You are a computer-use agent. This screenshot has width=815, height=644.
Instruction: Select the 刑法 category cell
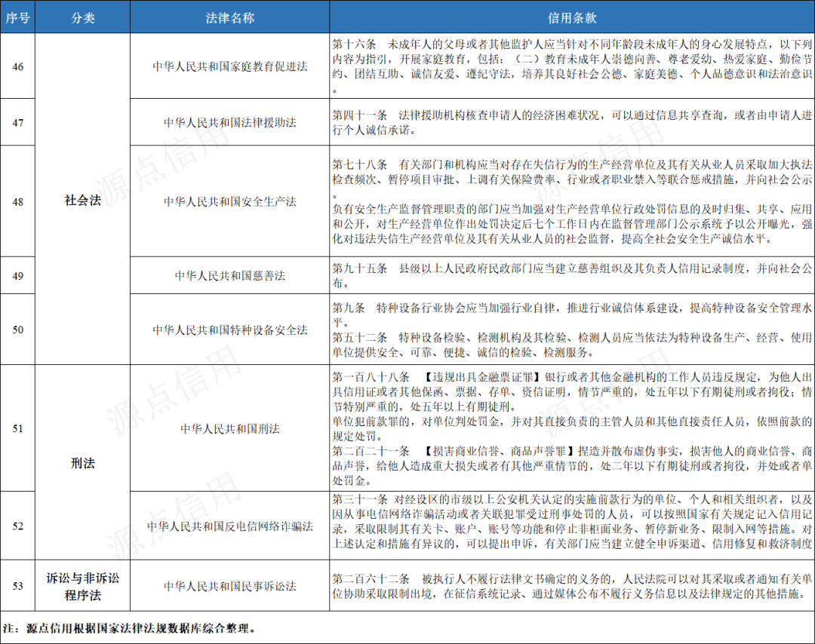[81, 465]
